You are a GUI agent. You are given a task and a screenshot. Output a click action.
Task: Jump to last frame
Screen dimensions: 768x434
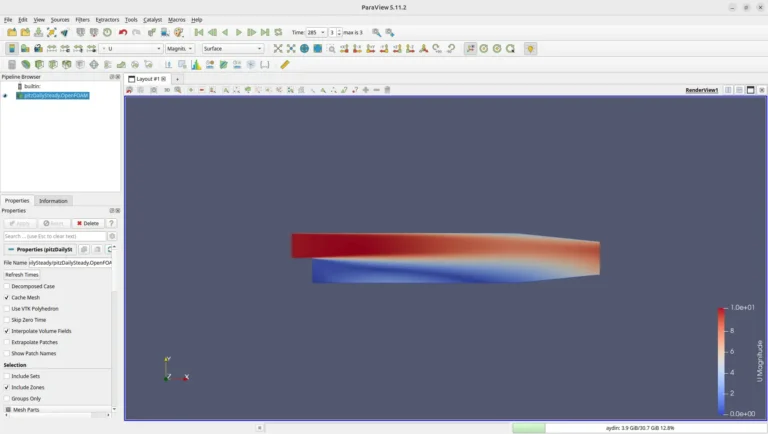click(265, 32)
